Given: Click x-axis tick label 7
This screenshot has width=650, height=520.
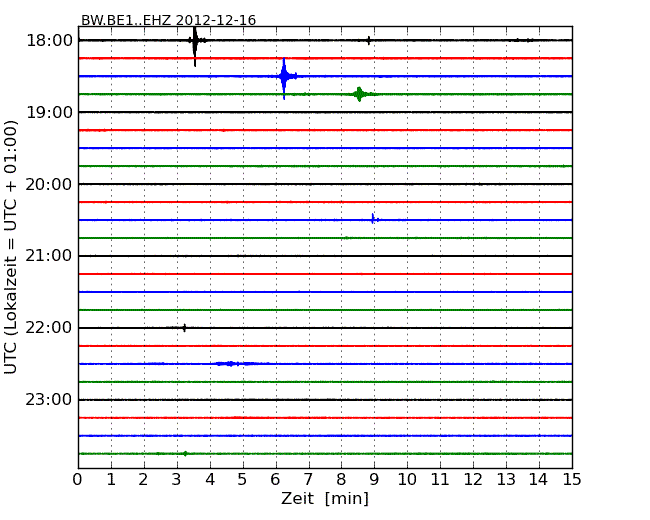Looking at the screenshot, I should tap(308, 479).
